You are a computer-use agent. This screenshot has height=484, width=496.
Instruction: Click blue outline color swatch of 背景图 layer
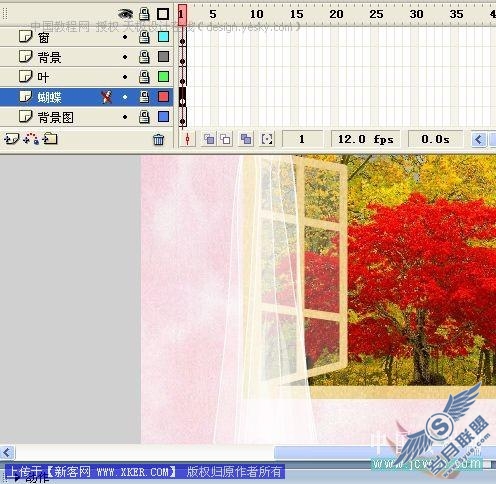(163, 117)
